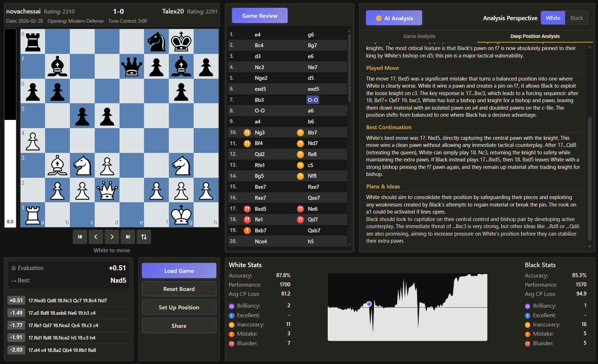This screenshot has width=598, height=364.
Task: Open the Game Analysis tab
Action: click(x=419, y=36)
